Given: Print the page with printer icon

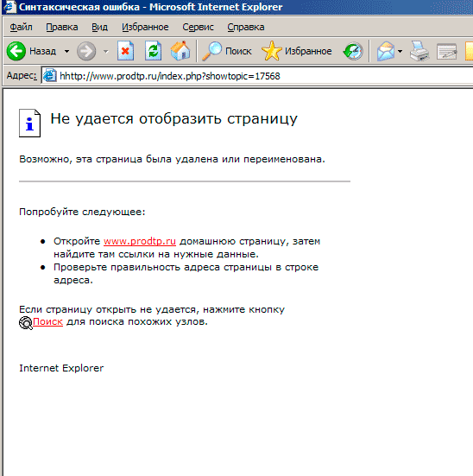Looking at the screenshot, I should coord(419,51).
